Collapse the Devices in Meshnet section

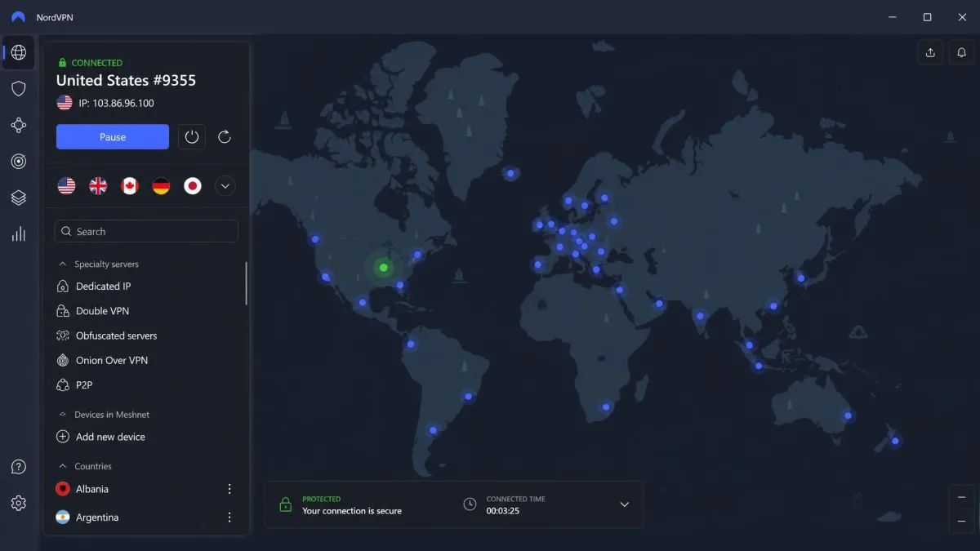(x=61, y=415)
